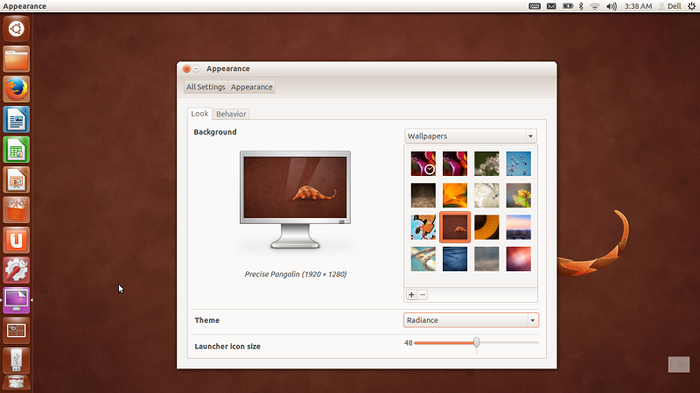Open LibreOffice Calc spreadsheet icon
The width and height of the screenshot is (700, 393).
click(17, 150)
